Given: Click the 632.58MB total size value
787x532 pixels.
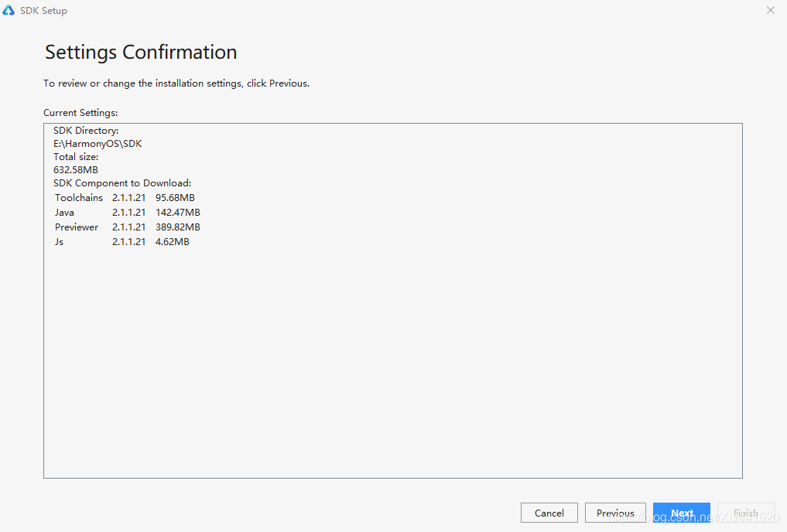Looking at the screenshot, I should [x=76, y=170].
